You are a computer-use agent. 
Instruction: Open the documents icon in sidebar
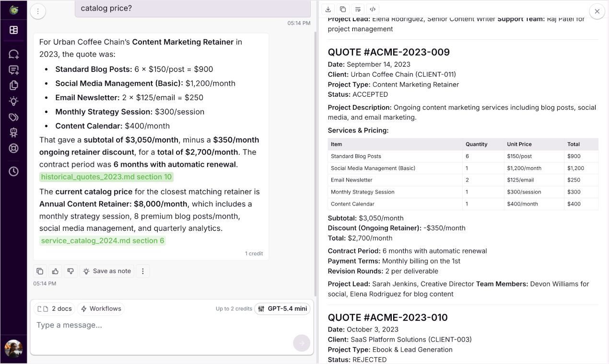point(13,85)
